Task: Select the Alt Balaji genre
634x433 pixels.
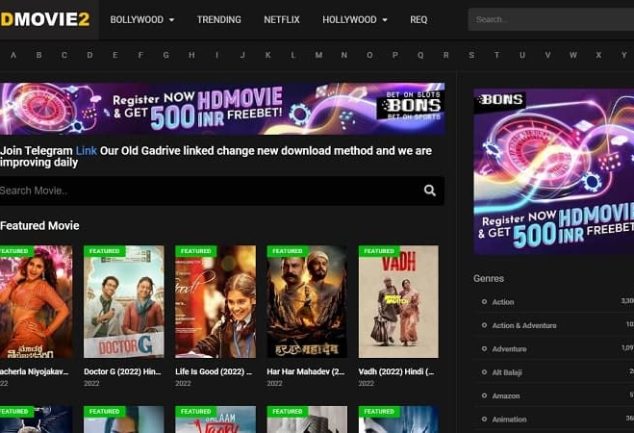Action: [507, 372]
